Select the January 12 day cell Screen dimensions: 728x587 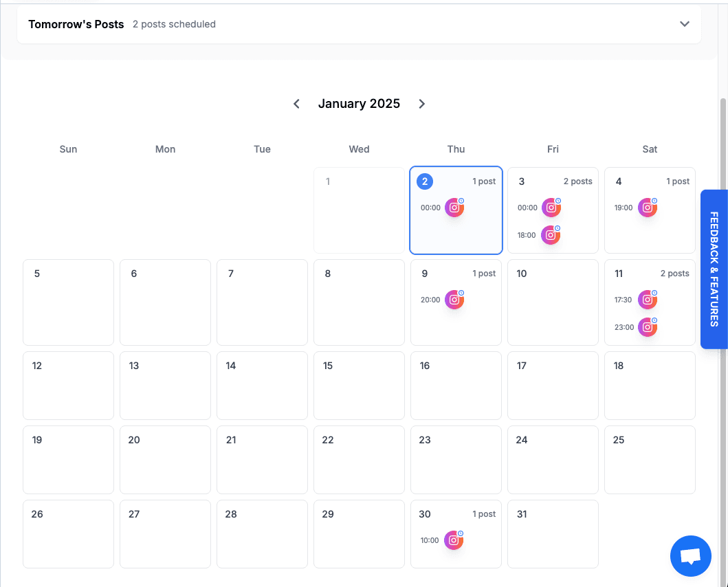(68, 386)
